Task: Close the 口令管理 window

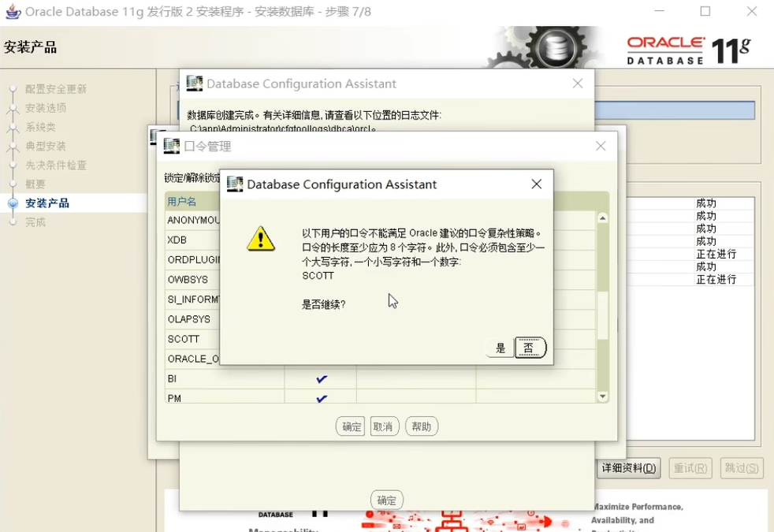Action: (x=601, y=146)
